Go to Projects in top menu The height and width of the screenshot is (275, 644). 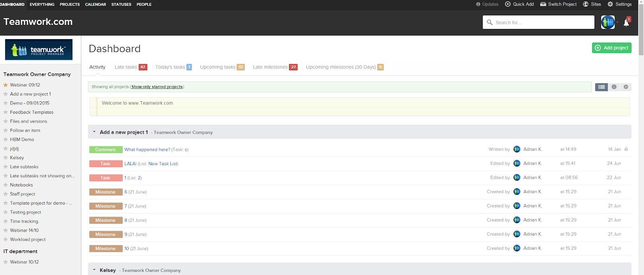70,4
